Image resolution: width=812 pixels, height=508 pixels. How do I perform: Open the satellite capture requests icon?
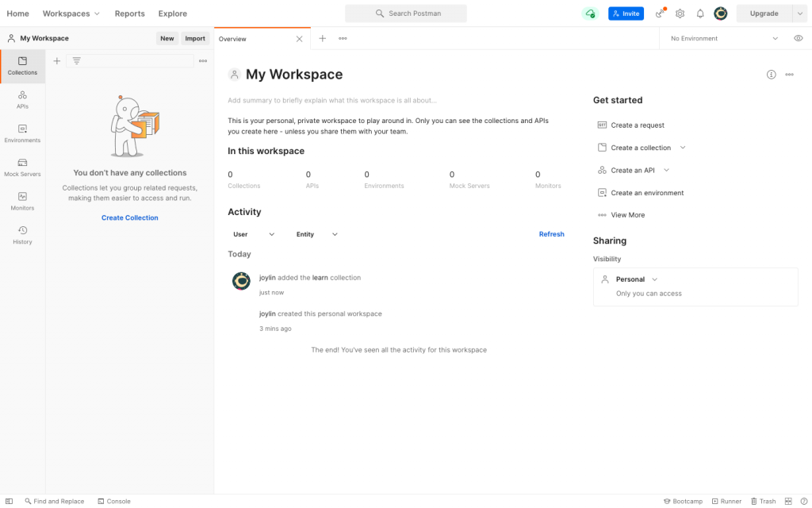tap(661, 13)
